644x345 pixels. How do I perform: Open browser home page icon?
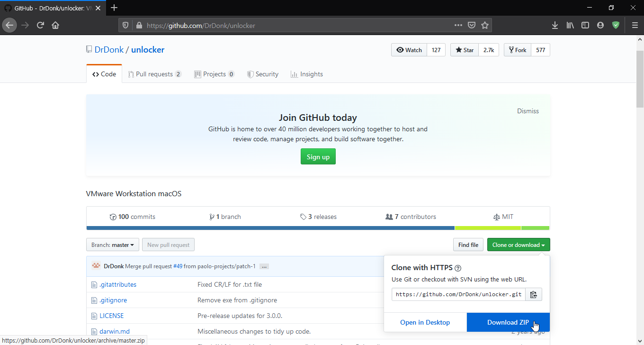click(x=55, y=25)
